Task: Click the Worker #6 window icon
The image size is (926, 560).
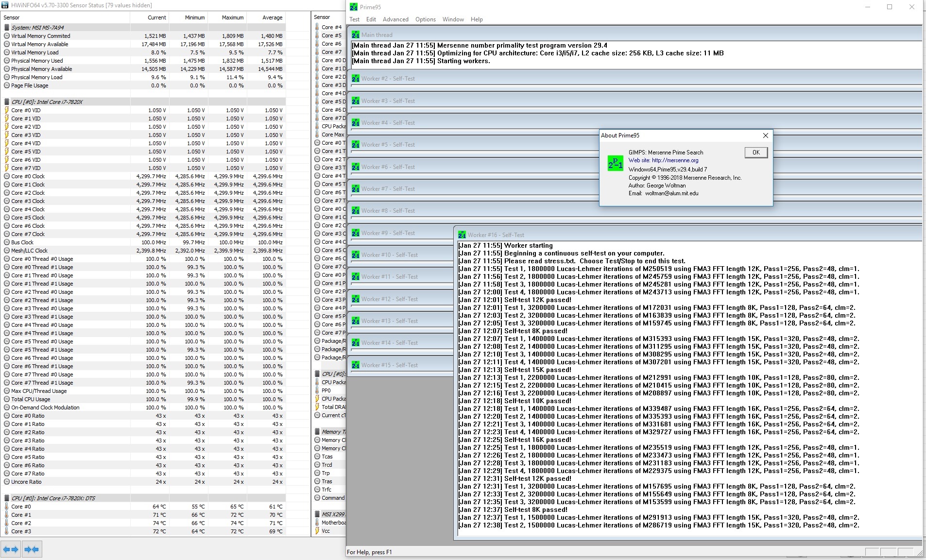Action: tap(356, 167)
